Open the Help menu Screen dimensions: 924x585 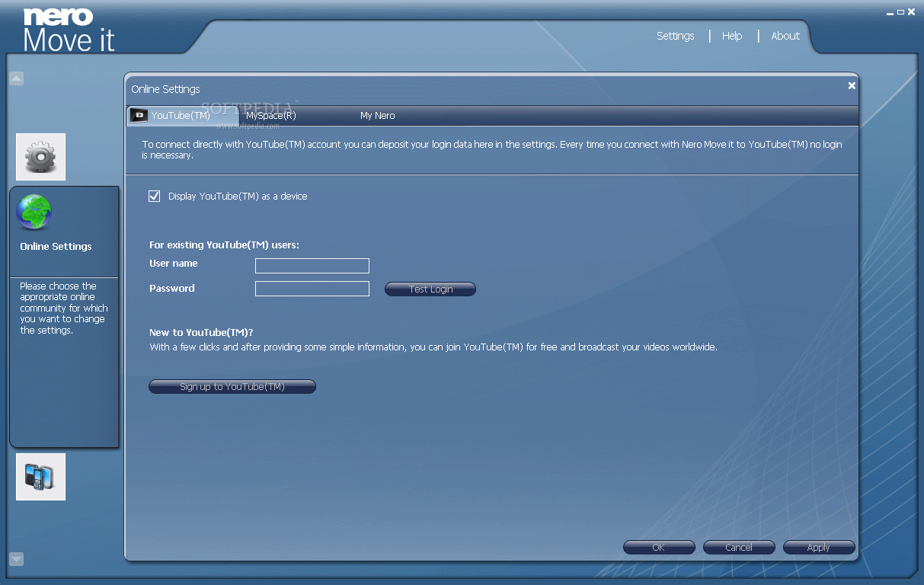point(732,36)
